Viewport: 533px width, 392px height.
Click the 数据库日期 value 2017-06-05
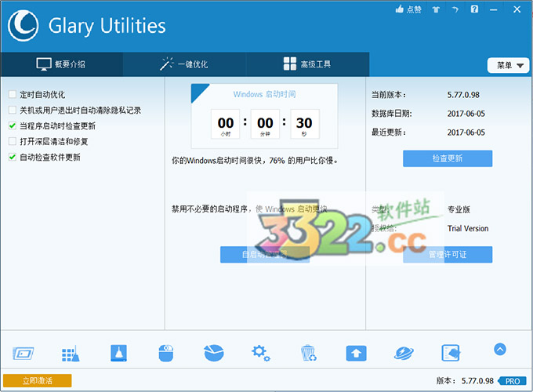(466, 114)
